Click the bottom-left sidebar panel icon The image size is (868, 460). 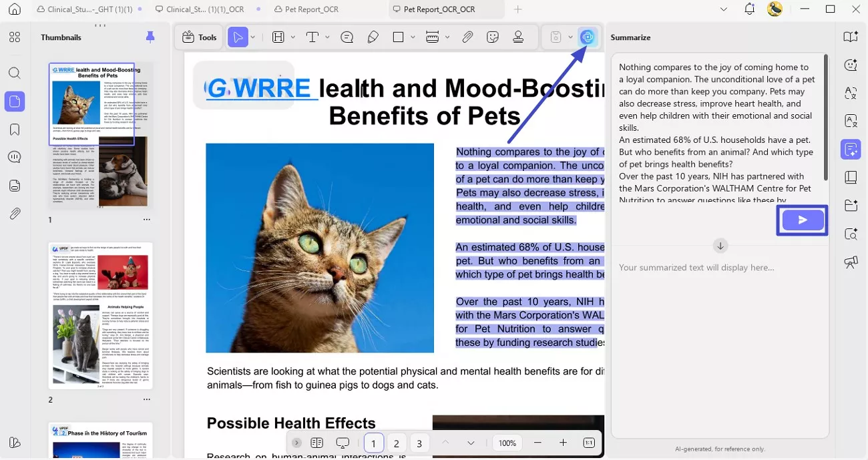15,443
